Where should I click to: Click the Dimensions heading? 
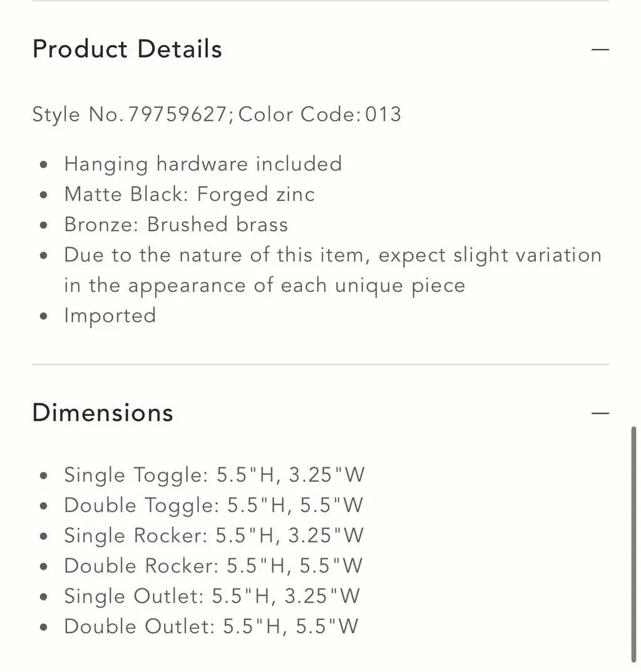click(x=103, y=413)
